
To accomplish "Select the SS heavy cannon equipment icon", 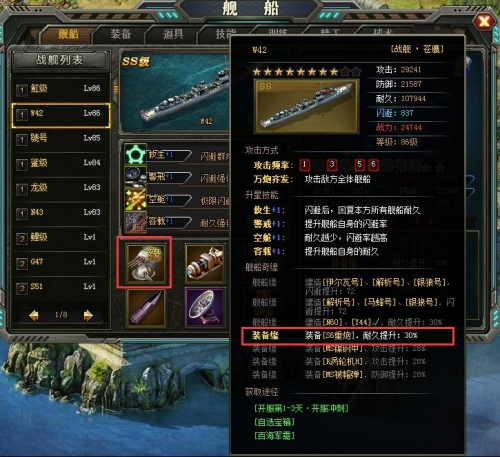I will click(x=146, y=264).
